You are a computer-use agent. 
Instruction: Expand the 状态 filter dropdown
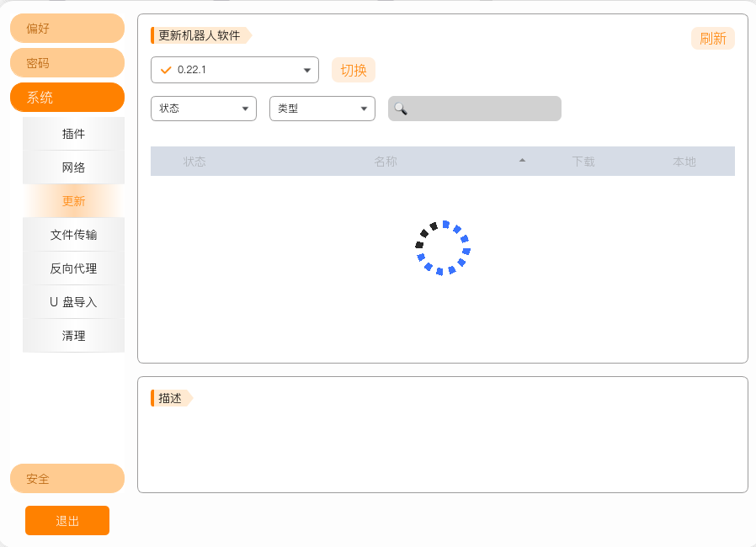click(204, 109)
